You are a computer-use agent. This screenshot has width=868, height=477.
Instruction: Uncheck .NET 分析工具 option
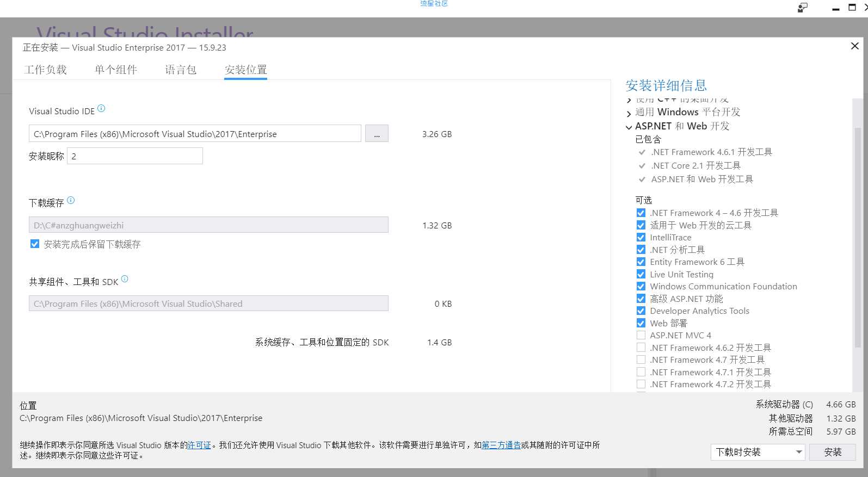(641, 250)
